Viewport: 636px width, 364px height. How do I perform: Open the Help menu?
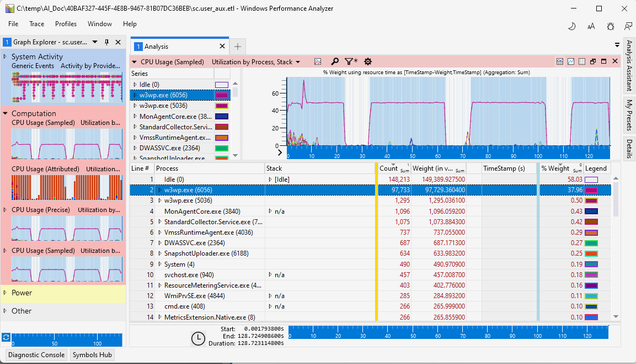(x=130, y=24)
